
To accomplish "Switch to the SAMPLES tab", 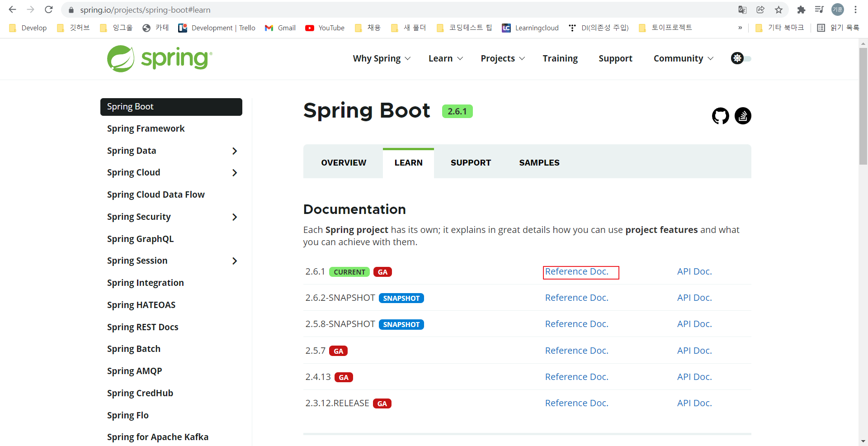I will (x=539, y=163).
